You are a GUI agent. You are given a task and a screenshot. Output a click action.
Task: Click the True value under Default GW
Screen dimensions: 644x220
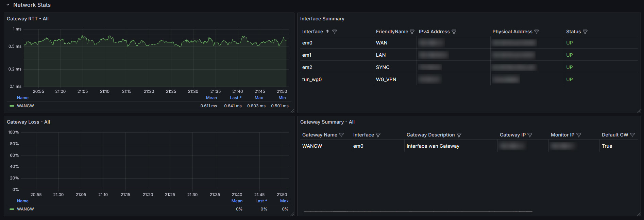(x=607, y=146)
